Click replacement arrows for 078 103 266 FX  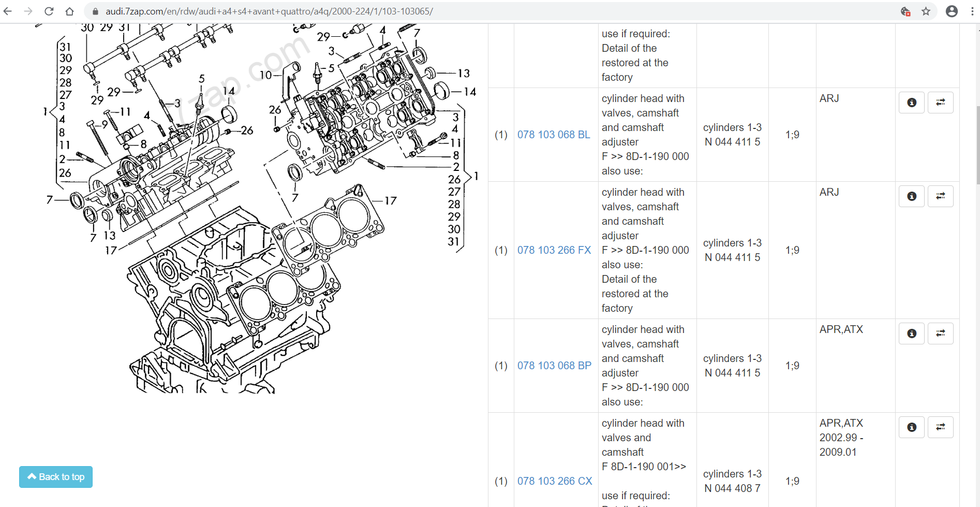(x=940, y=196)
